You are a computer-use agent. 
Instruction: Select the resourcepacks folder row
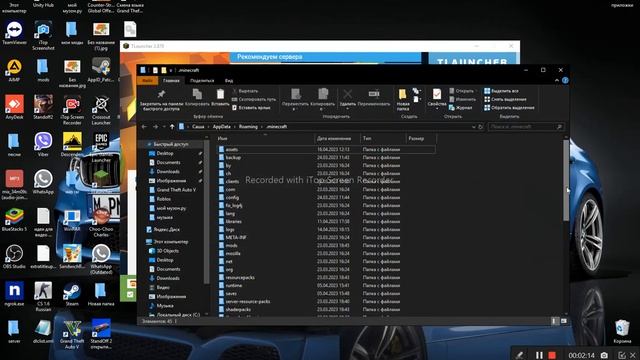[x=326, y=277]
